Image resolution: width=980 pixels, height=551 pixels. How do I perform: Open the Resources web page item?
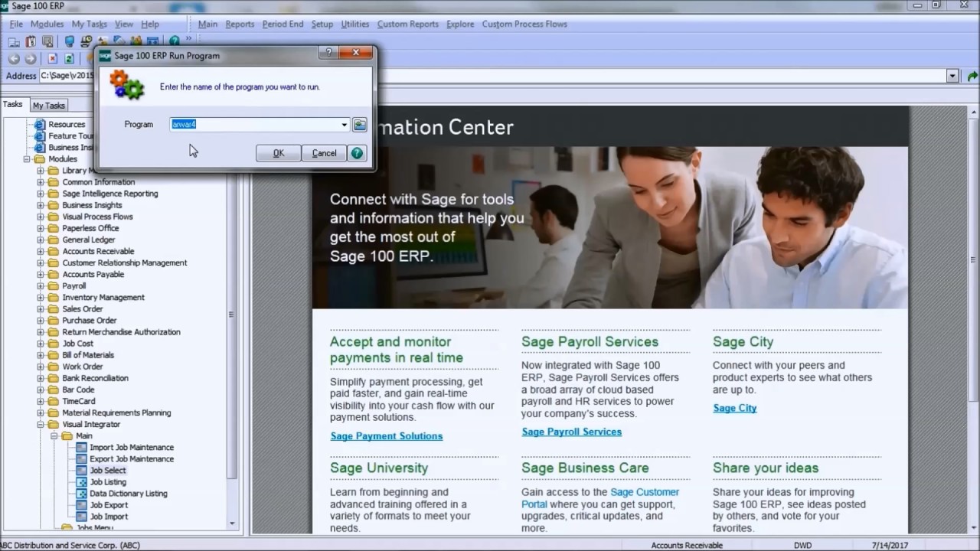(x=67, y=124)
